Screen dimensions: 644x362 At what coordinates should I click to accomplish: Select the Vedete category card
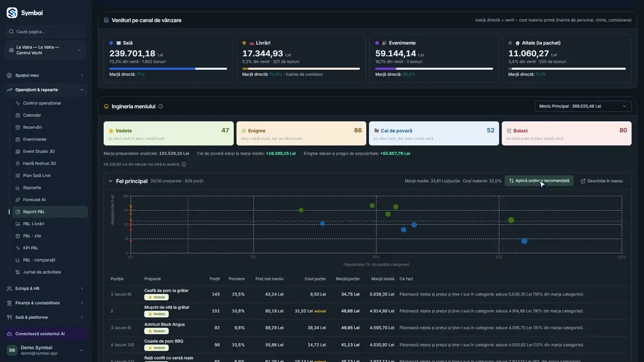[x=169, y=133]
